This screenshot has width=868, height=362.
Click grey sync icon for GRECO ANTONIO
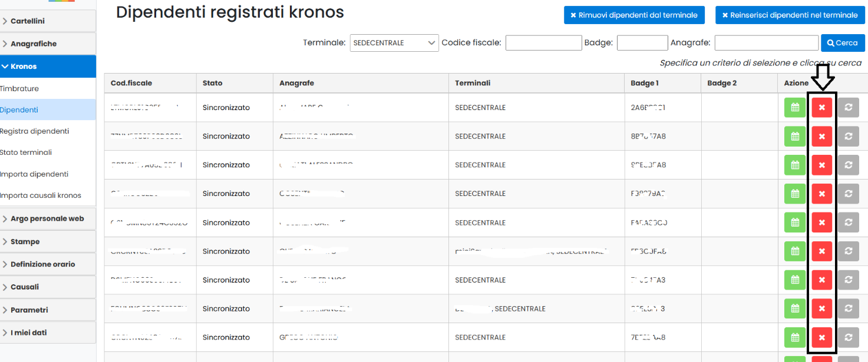[x=848, y=337]
